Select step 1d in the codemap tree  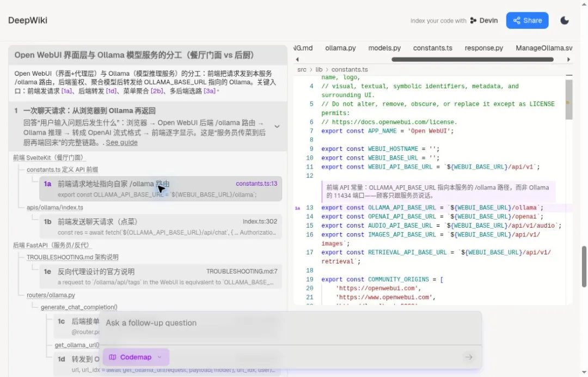pos(78,364)
